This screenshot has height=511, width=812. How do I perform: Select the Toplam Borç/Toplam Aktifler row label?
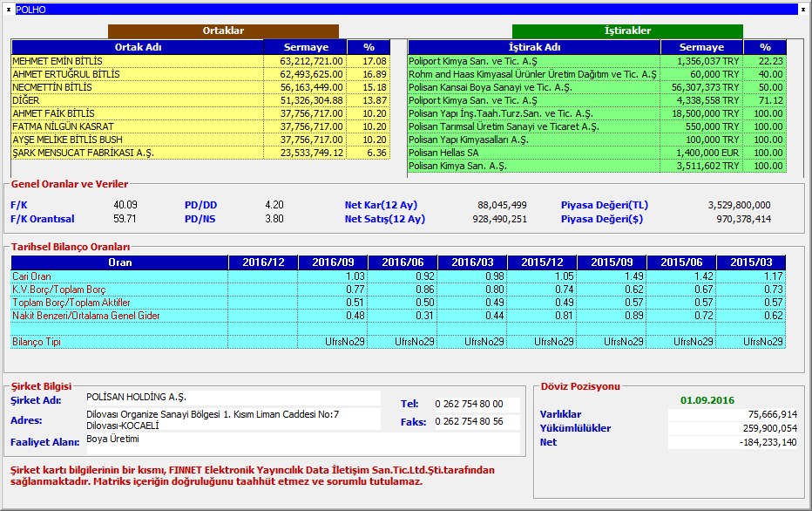pyautogui.click(x=71, y=303)
